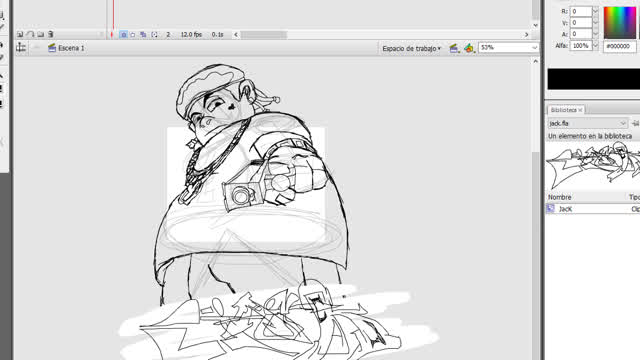
Task: Click the timeline vertical scroll down arrow
Action: pyautogui.click(x=536, y=25)
